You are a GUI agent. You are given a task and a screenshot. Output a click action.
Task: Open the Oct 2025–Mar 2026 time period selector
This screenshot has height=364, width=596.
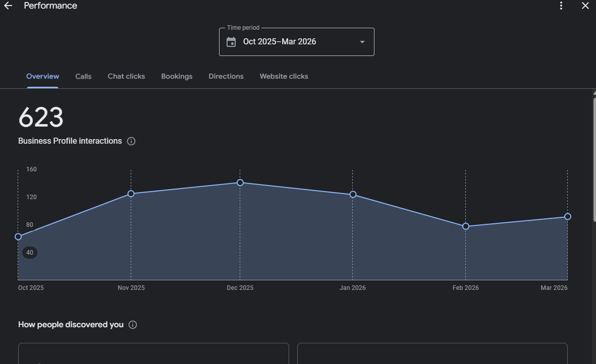click(296, 42)
